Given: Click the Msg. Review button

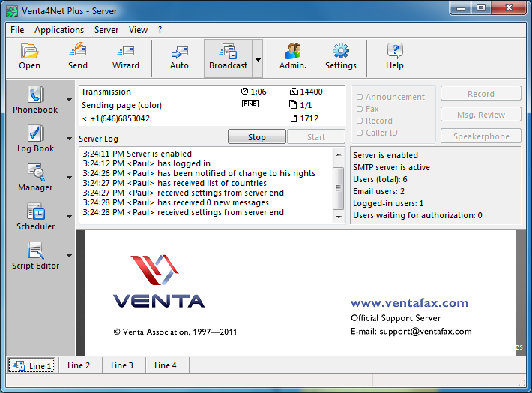Looking at the screenshot, I should point(481,115).
